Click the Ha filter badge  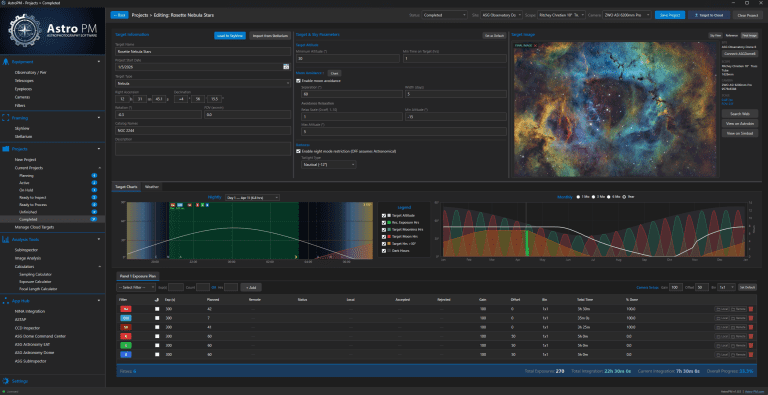point(125,309)
